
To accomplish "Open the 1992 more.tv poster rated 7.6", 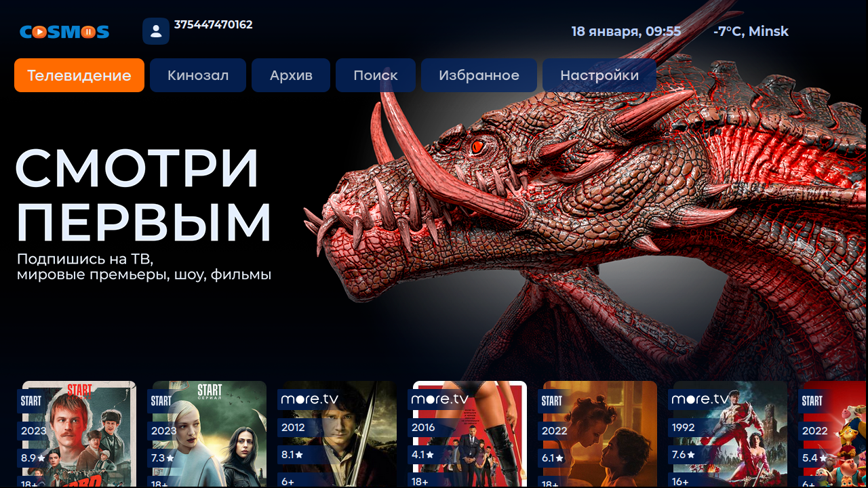I will pos(730,434).
